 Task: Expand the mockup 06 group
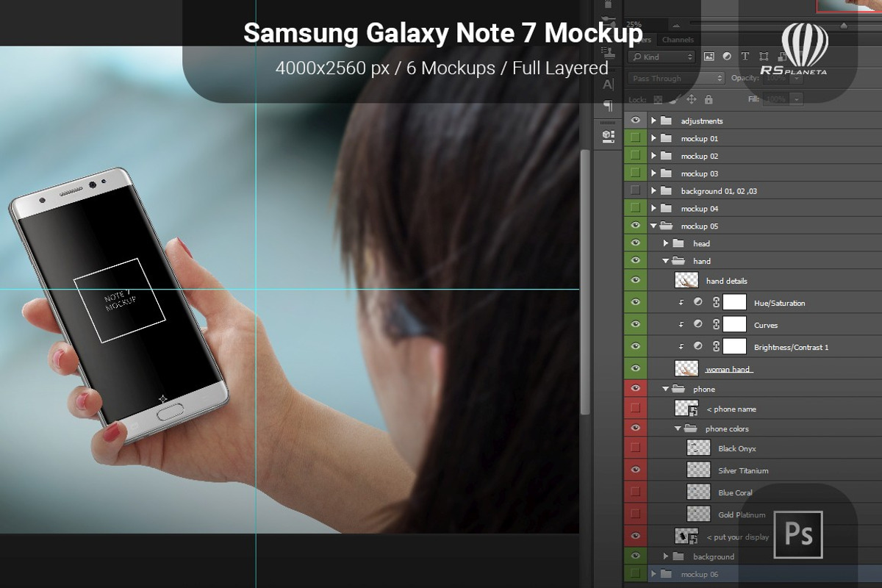coord(653,574)
